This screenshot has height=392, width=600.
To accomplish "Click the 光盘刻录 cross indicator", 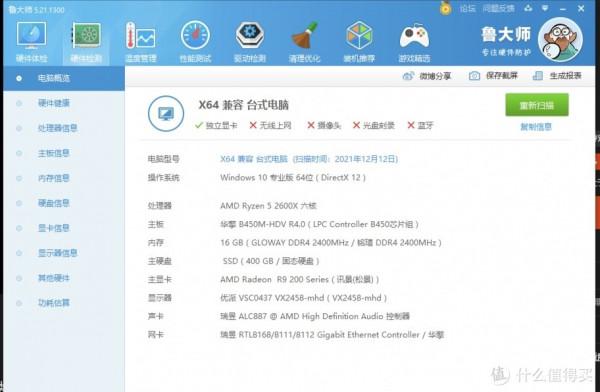I will pyautogui.click(x=373, y=125).
